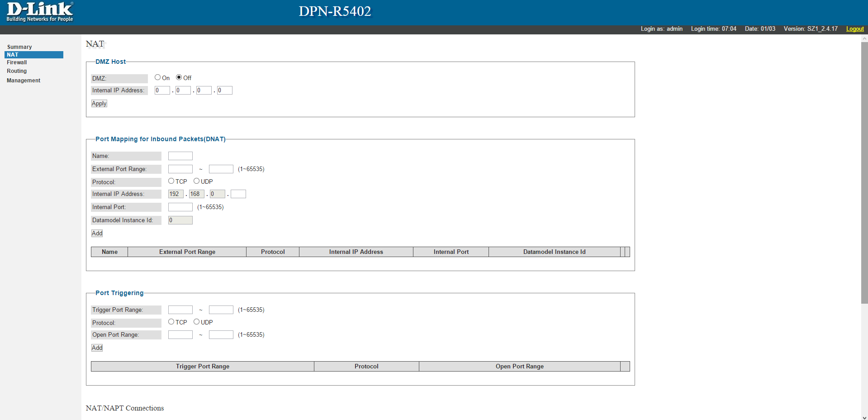Select UDP protocol for port triggering
Screen dimensions: 868x420
point(196,322)
